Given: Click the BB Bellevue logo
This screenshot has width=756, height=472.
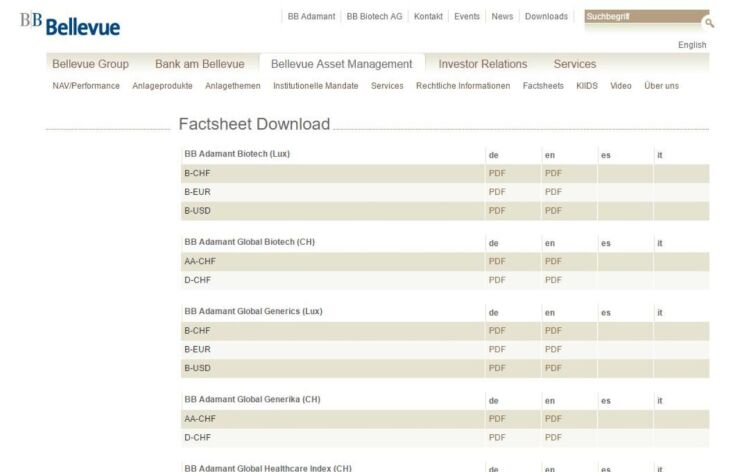Looking at the screenshot, I should click(70, 24).
